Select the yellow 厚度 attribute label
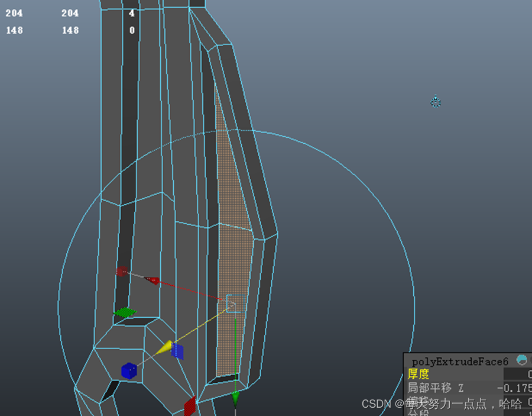Image resolution: width=532 pixels, height=416 pixels. [x=419, y=374]
